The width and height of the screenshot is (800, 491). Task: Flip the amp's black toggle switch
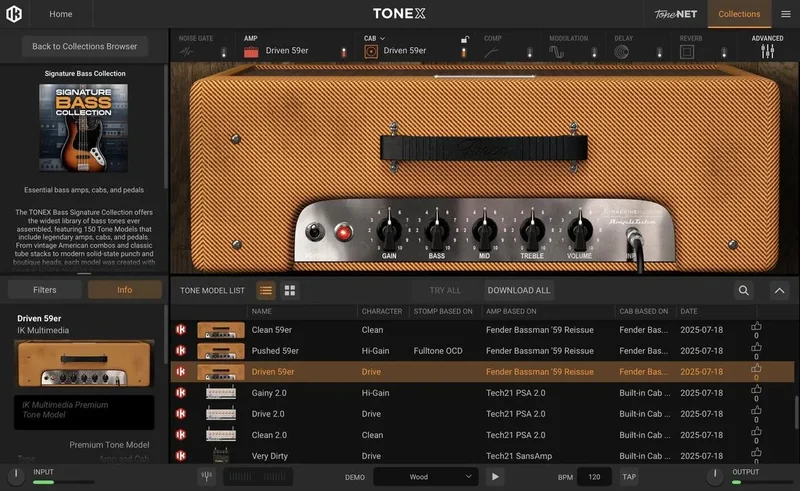(314, 232)
